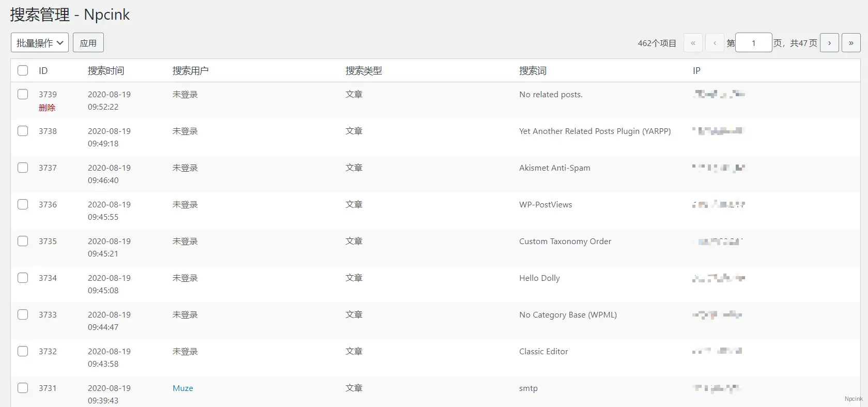
Task: Jump to the last page arrow
Action: click(x=851, y=43)
